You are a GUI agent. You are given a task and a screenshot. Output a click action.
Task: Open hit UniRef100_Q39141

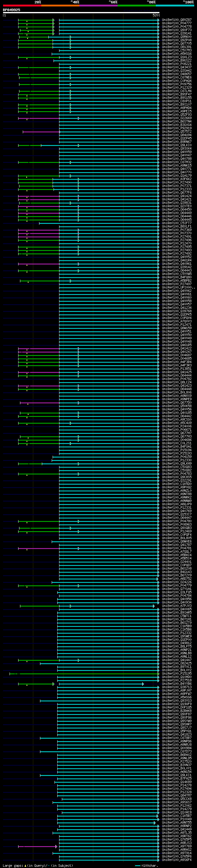coord(177,33)
